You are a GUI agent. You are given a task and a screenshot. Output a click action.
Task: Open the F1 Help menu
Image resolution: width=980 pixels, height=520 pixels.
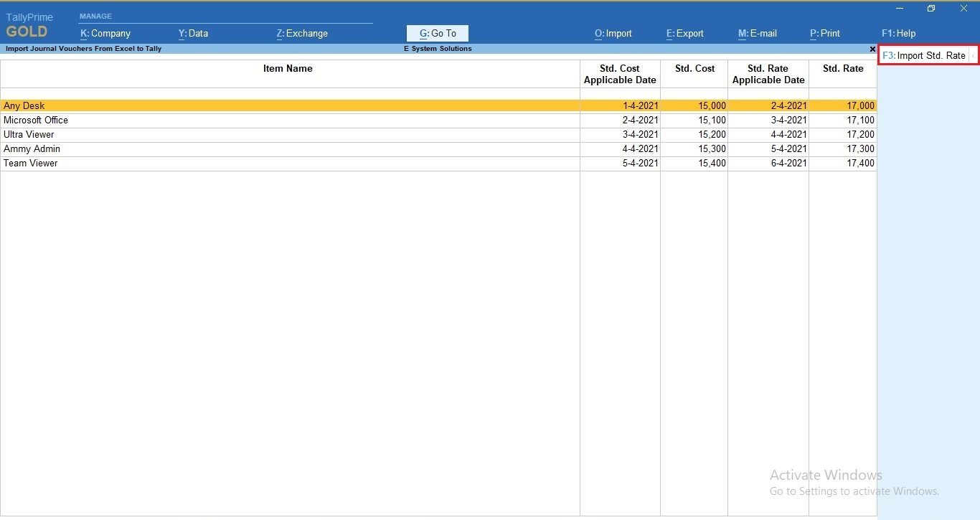click(x=898, y=33)
